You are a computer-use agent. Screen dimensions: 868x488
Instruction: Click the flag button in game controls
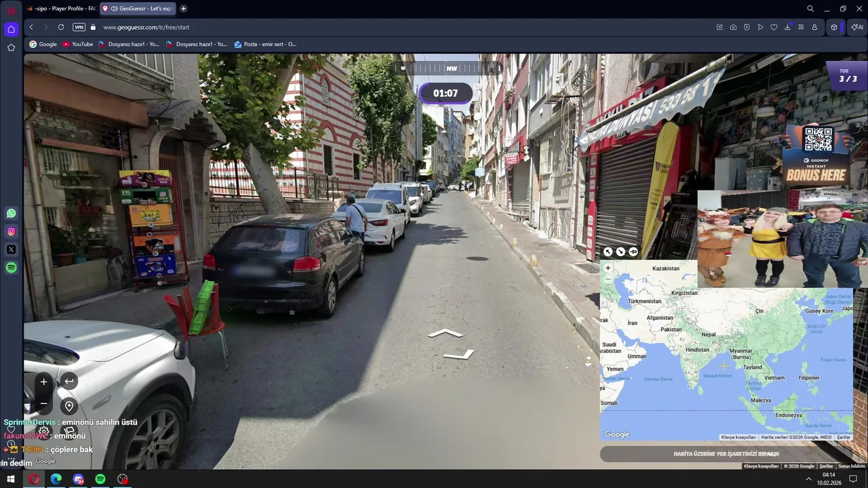pos(68,431)
